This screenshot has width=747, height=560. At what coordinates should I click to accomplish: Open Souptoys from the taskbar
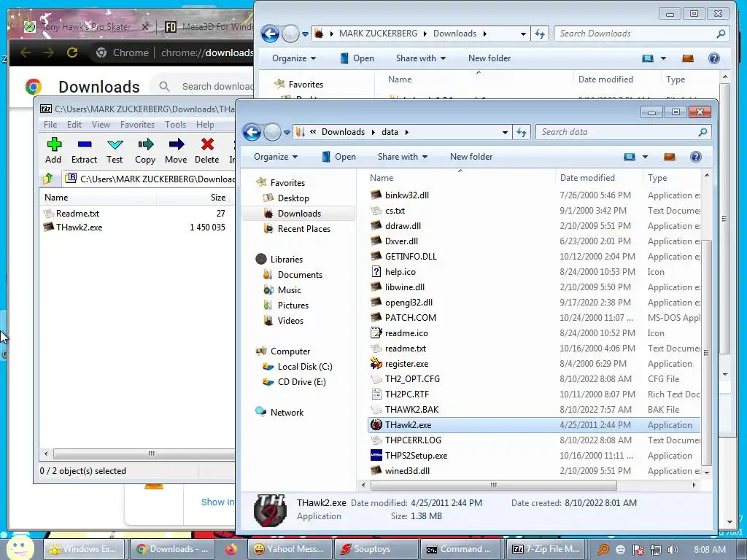pyautogui.click(x=376, y=549)
